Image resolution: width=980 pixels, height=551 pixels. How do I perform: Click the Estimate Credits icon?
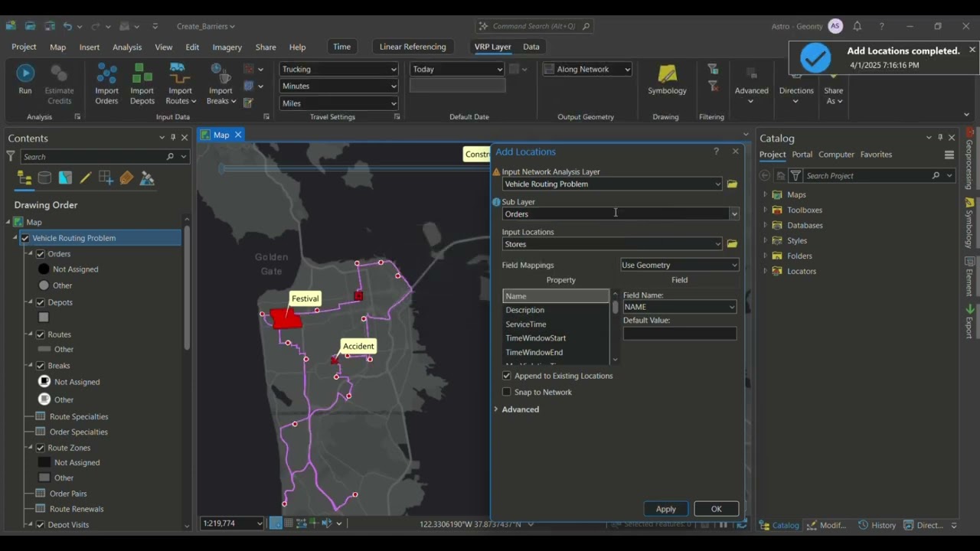[x=59, y=73]
